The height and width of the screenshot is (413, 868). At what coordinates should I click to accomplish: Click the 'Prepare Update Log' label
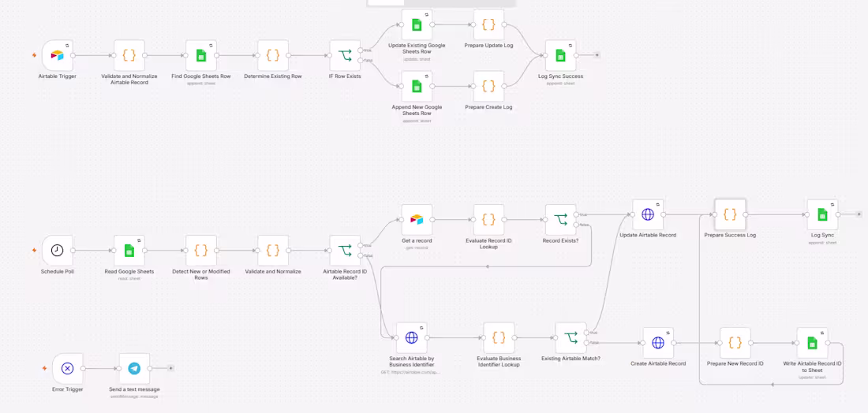[x=488, y=46]
